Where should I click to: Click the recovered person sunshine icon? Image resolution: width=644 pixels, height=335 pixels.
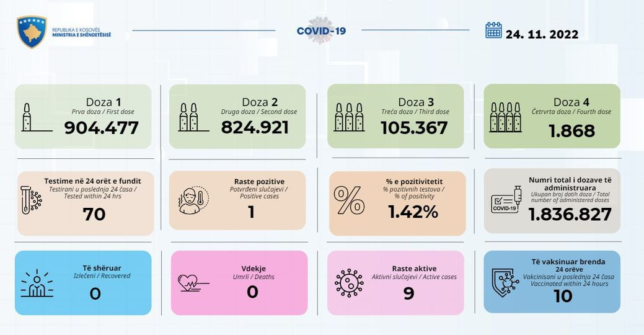point(37,284)
